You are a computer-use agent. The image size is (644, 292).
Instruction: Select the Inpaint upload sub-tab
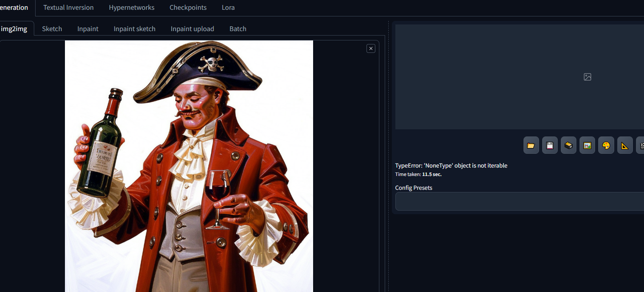pyautogui.click(x=193, y=29)
